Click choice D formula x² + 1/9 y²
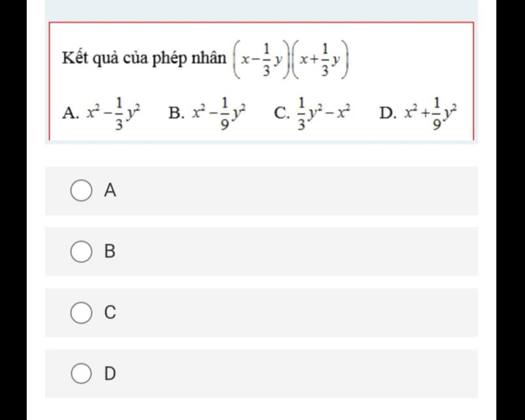 click(x=431, y=113)
